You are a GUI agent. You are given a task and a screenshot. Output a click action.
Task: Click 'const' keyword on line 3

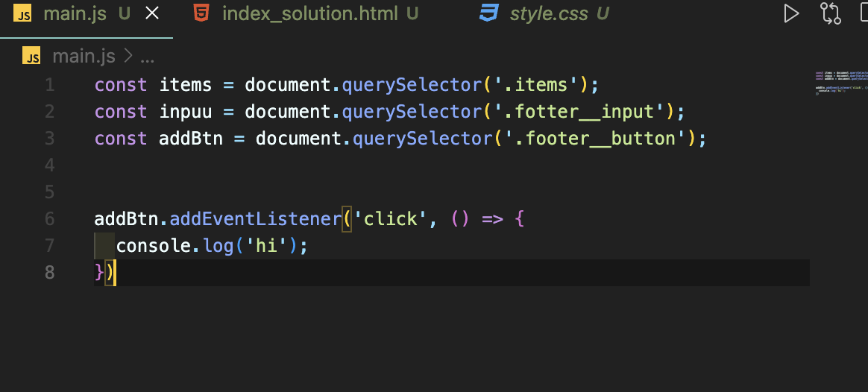pyautogui.click(x=121, y=138)
